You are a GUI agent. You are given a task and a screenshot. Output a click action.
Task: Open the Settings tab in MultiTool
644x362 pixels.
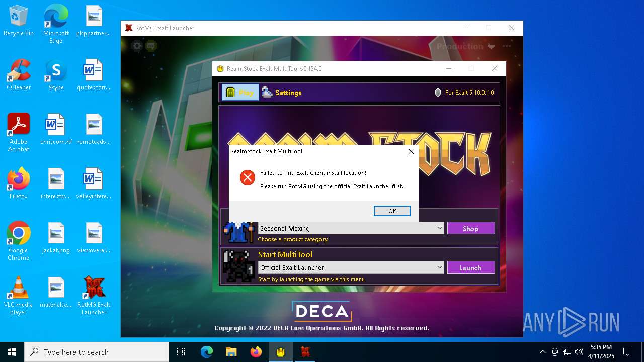click(x=282, y=93)
